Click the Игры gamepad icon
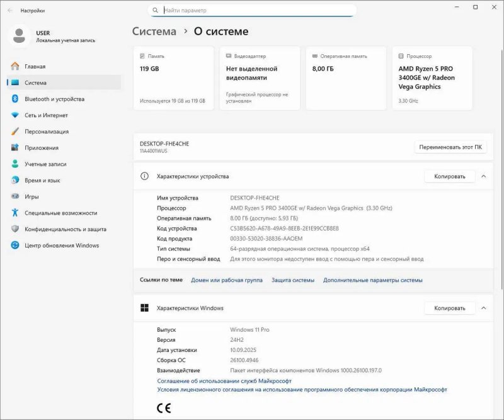Viewport: 504px width, 420px height. tap(15, 196)
